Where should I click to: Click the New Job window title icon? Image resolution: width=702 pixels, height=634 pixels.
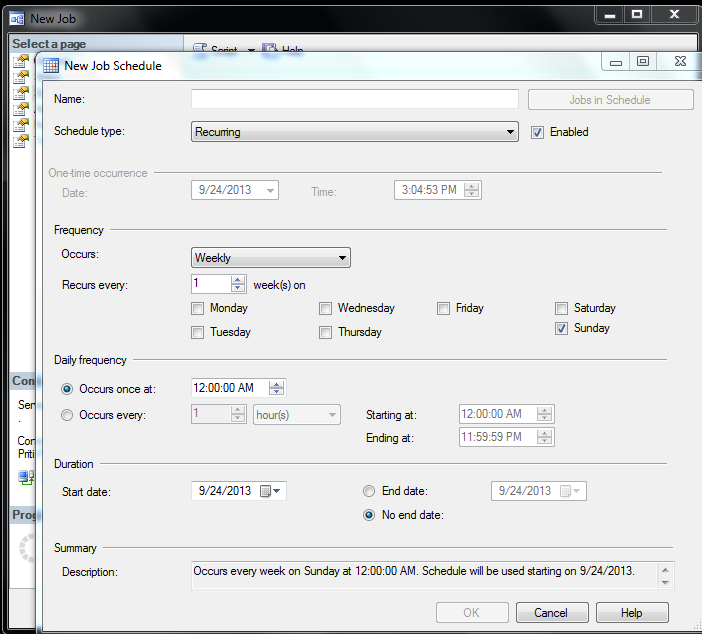[16, 18]
